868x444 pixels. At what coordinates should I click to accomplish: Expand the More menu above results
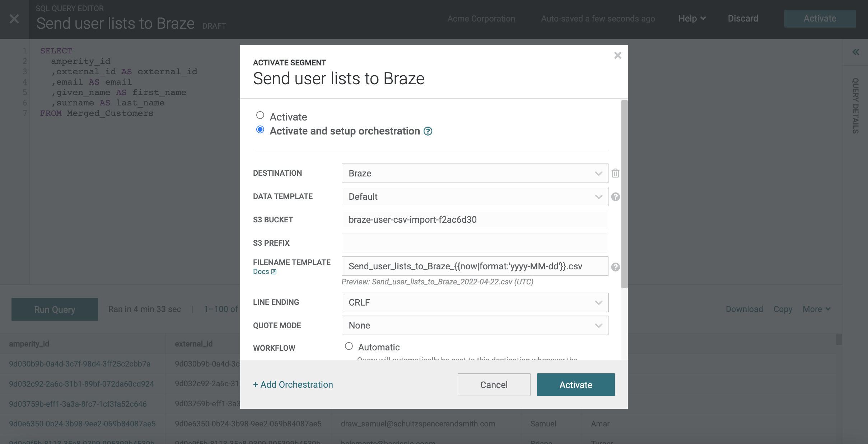tap(816, 309)
